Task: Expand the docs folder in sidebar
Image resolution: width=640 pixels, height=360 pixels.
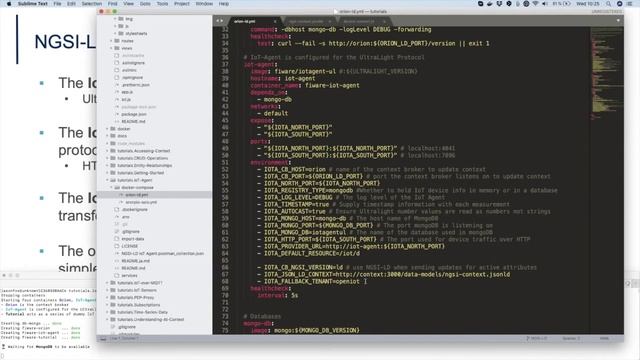Action: 108,136
